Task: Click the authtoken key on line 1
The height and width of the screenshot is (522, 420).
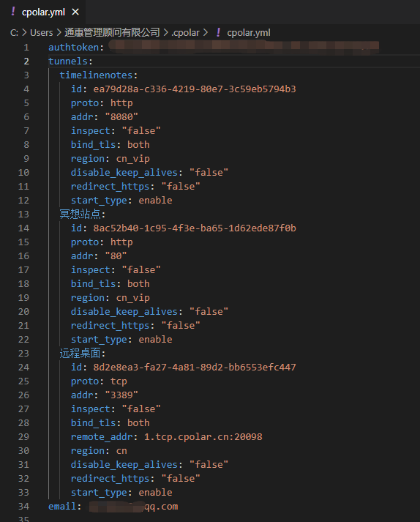Action: [x=74, y=48]
